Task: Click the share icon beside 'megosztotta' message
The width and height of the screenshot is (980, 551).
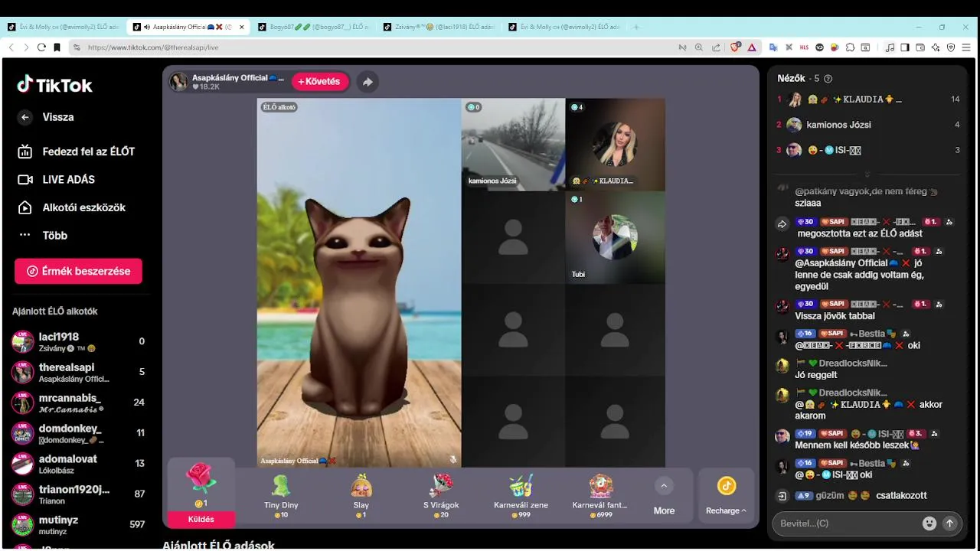Action: tap(782, 224)
